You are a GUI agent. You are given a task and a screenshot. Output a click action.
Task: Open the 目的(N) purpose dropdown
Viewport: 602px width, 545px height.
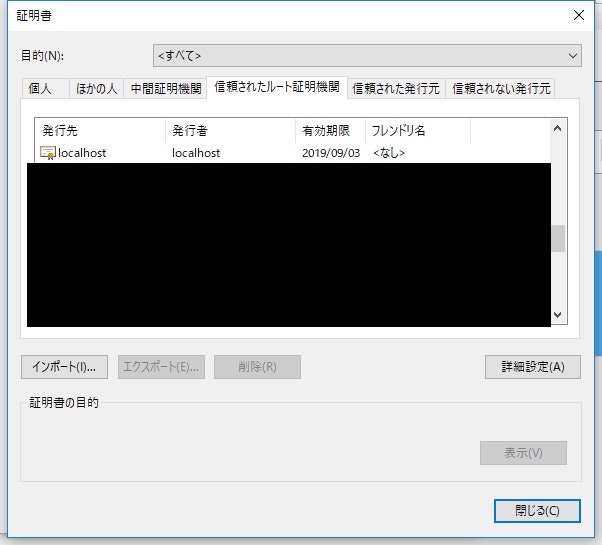(367, 56)
